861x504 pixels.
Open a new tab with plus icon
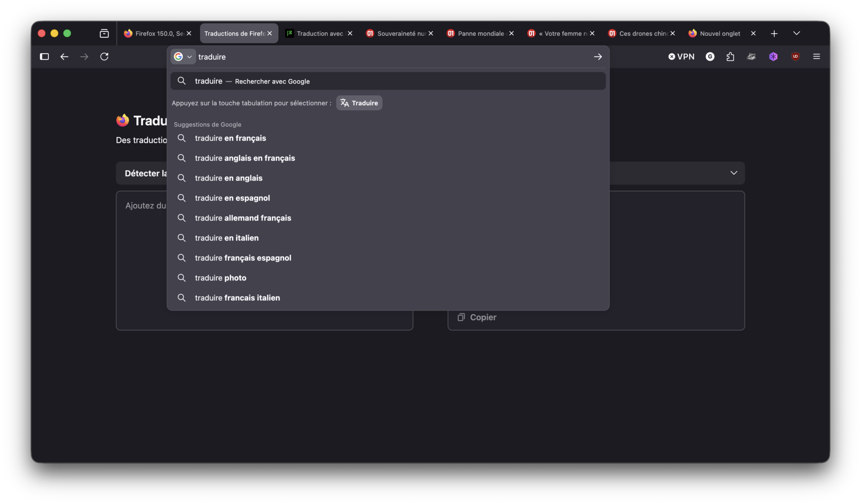[x=774, y=34]
